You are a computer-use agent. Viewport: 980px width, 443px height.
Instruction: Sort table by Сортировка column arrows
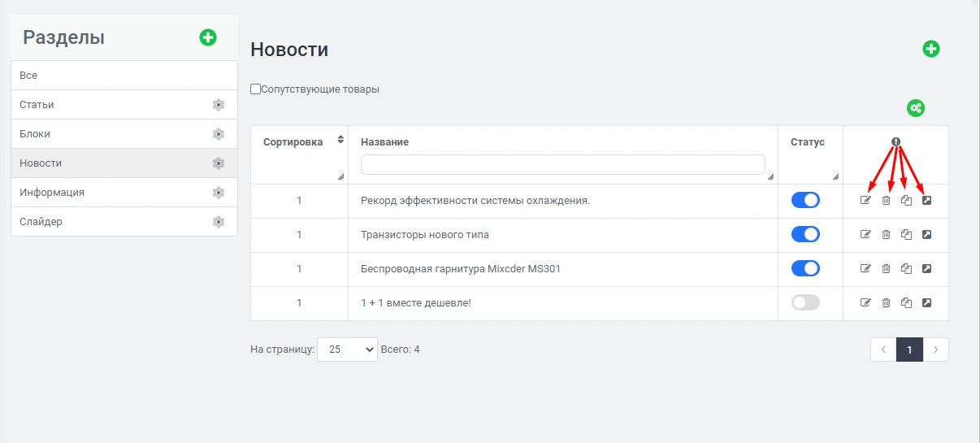[x=340, y=140]
